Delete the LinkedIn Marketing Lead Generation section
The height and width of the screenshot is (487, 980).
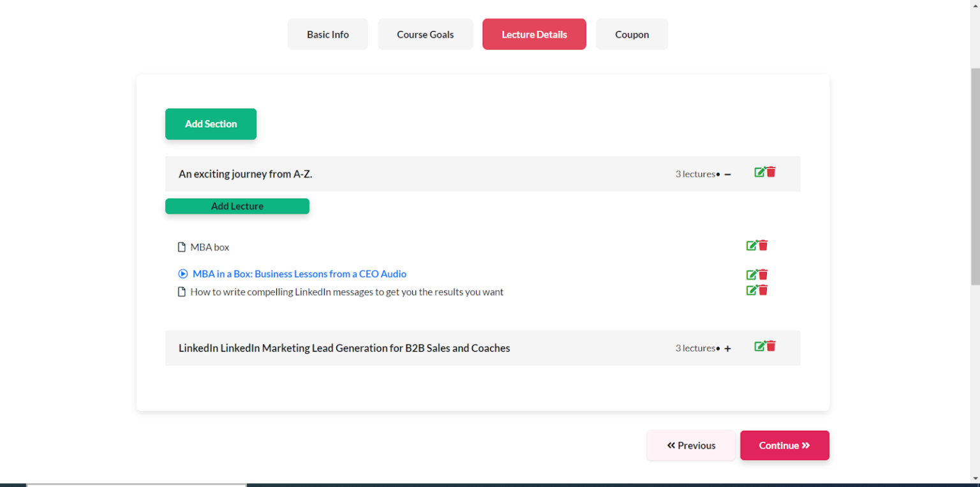pyautogui.click(x=771, y=346)
